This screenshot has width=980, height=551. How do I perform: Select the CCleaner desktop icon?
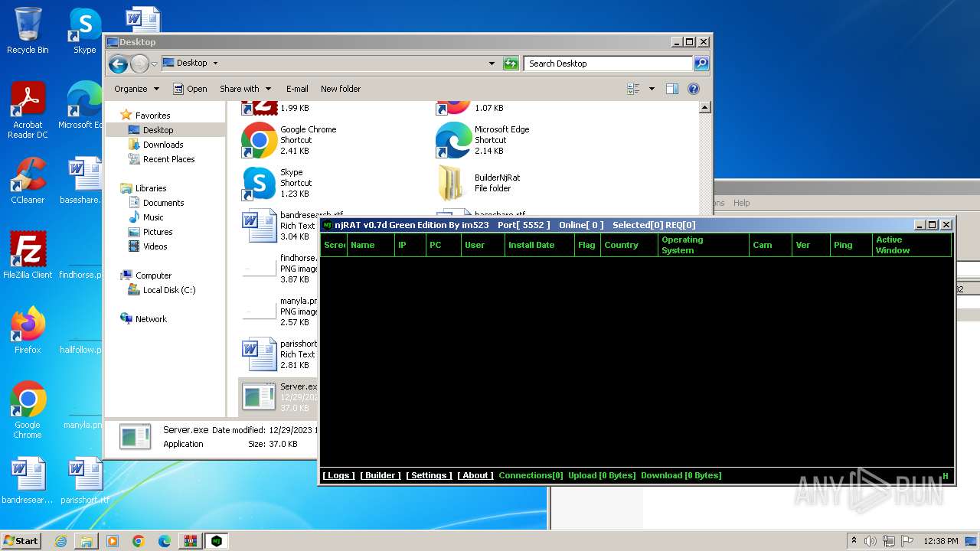(x=28, y=181)
